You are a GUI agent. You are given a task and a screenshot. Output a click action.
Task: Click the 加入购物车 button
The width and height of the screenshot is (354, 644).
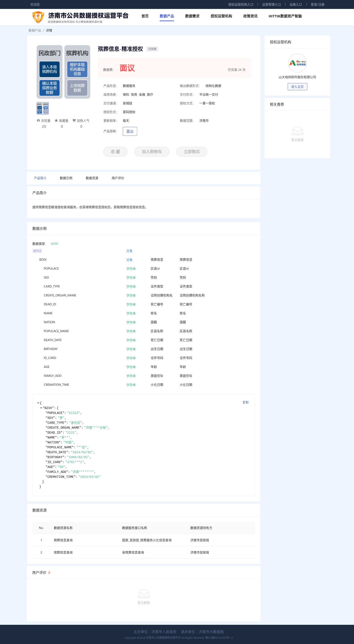click(x=152, y=151)
